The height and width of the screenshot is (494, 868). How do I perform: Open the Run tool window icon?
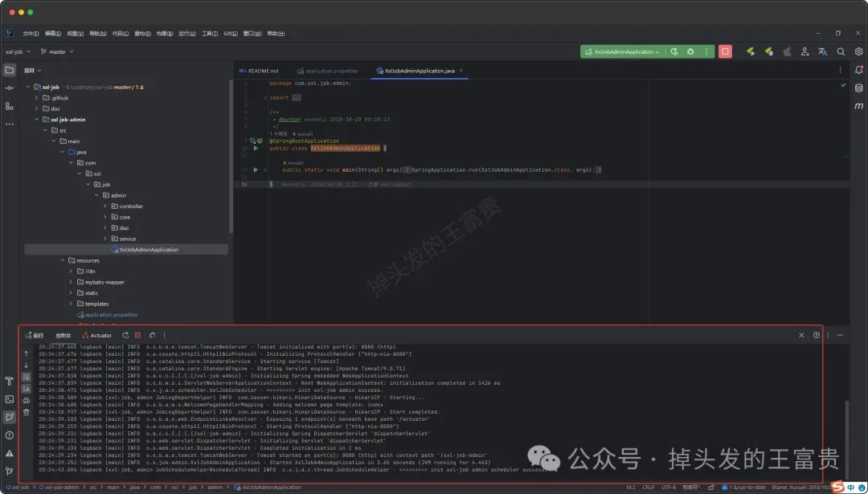[9, 417]
